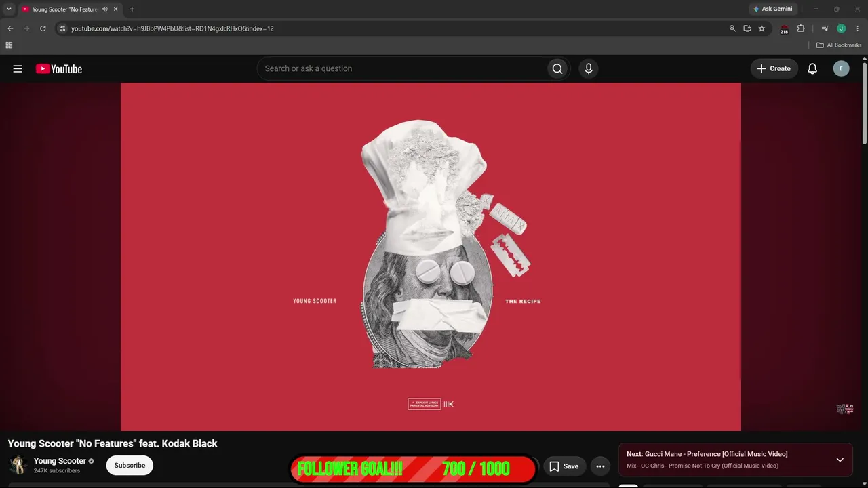This screenshot has height=488, width=868.
Task: Go forward in browser history
Action: (26, 28)
